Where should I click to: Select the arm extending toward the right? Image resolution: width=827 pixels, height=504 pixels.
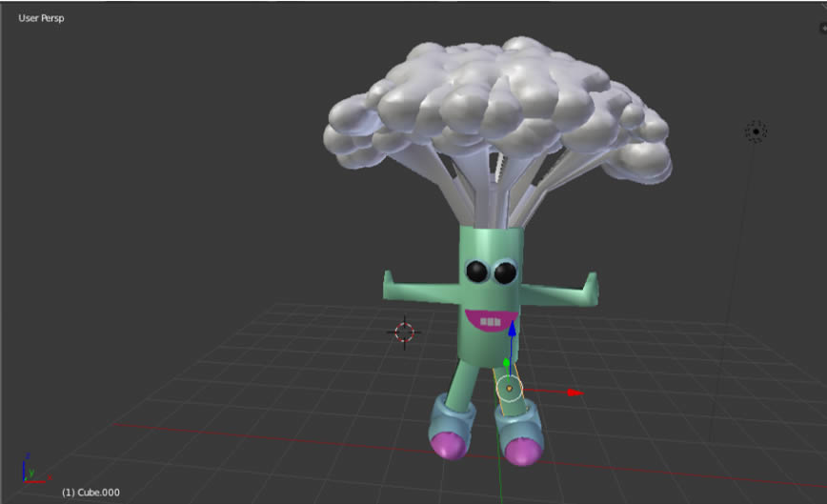coord(560,292)
